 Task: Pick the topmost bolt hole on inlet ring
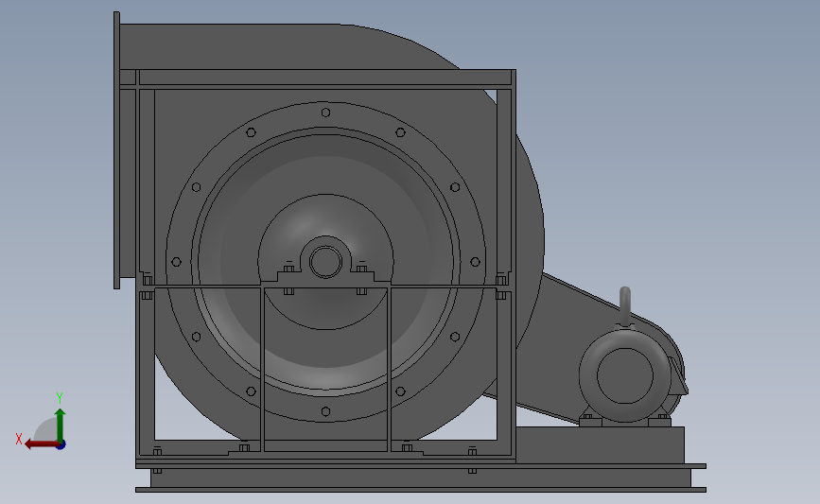tap(325, 113)
